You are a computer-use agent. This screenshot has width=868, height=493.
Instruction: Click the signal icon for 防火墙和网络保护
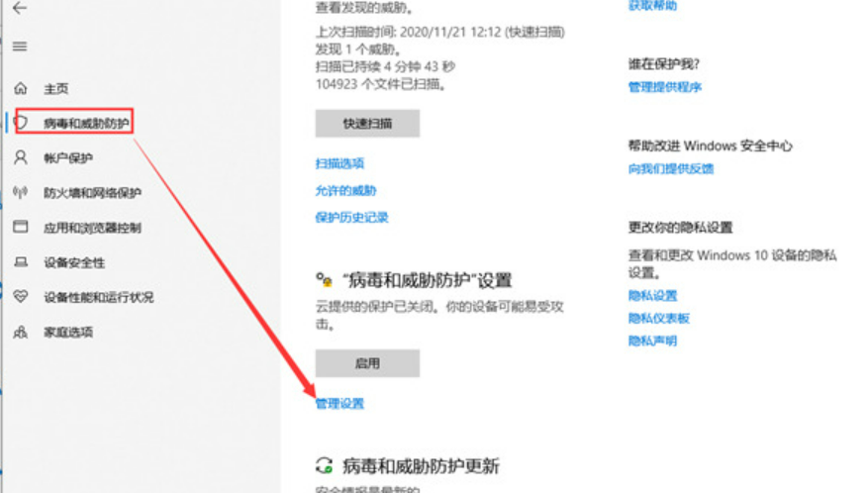tap(21, 192)
